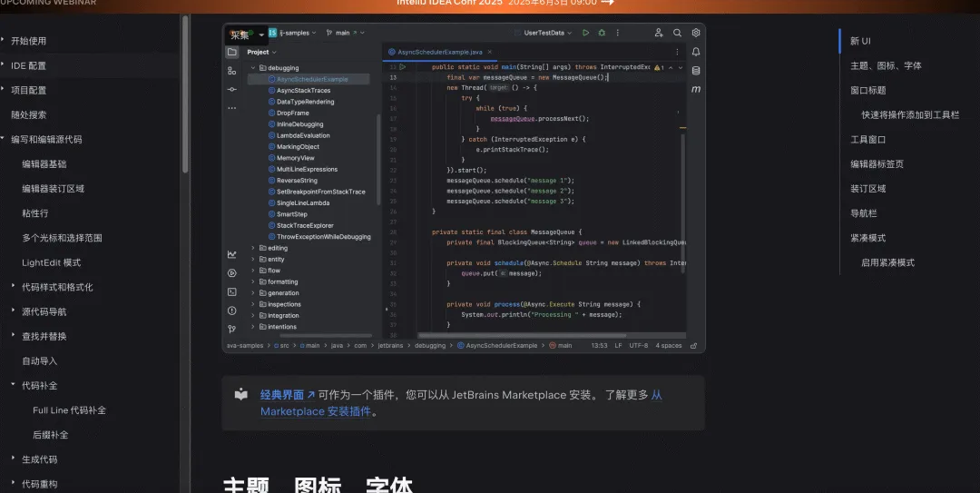Click the Debug bug icon in IDE toolbar

point(602,33)
